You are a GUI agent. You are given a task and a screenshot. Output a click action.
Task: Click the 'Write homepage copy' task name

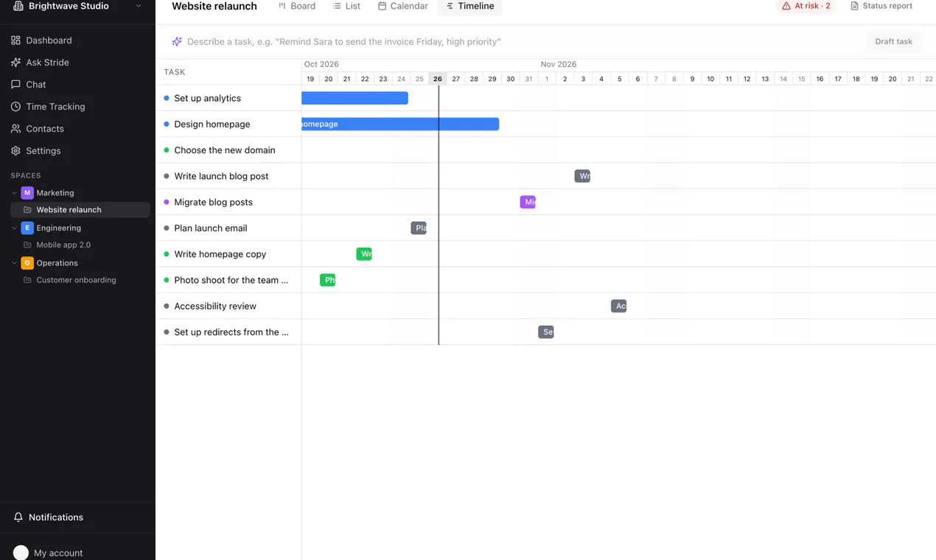[x=220, y=254]
